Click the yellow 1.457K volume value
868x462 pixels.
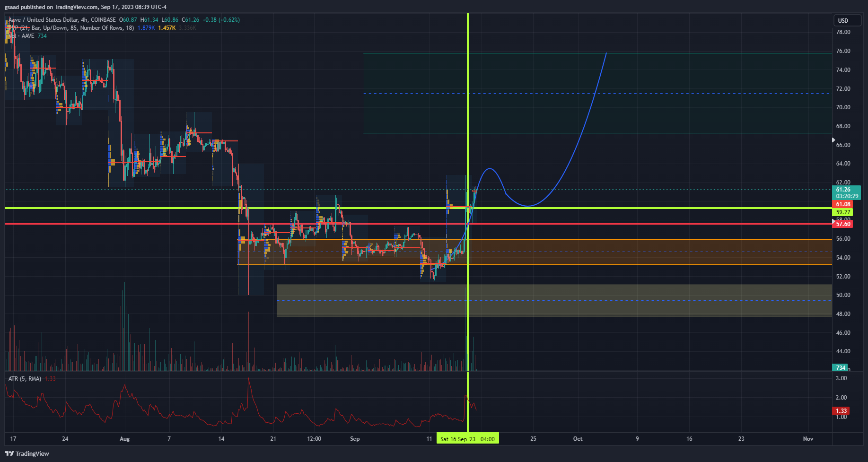[167, 28]
